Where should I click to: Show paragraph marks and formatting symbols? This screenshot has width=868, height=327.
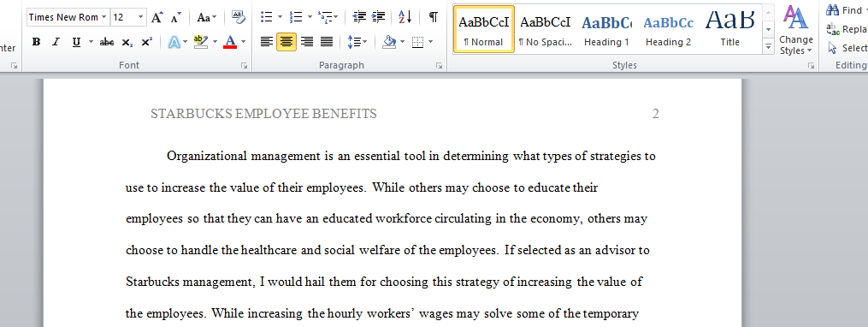(434, 17)
